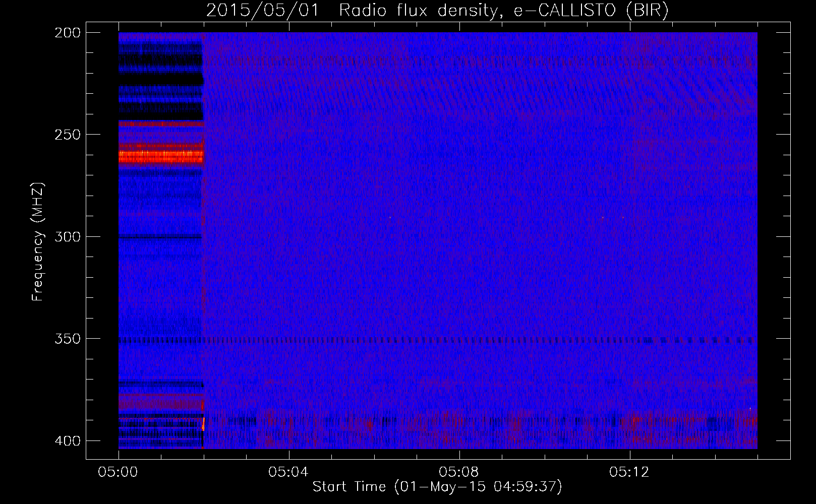This screenshot has height=504, width=816.
Task: Click the 200 frequency tick label
Action: pos(68,33)
